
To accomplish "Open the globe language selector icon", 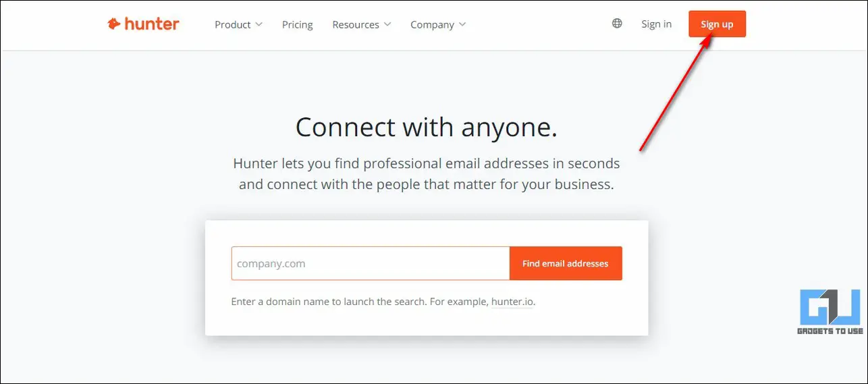I will [x=617, y=24].
